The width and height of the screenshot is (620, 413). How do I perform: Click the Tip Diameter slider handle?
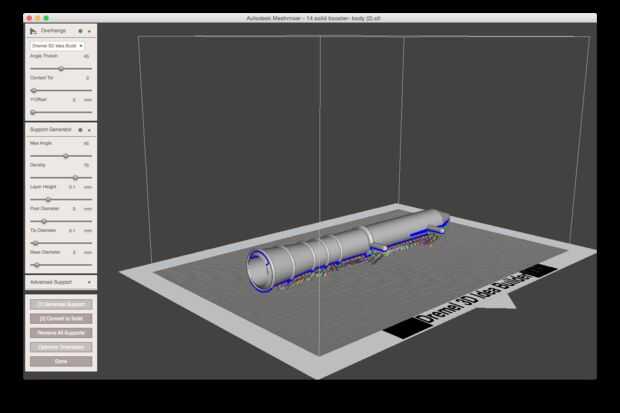point(36,243)
